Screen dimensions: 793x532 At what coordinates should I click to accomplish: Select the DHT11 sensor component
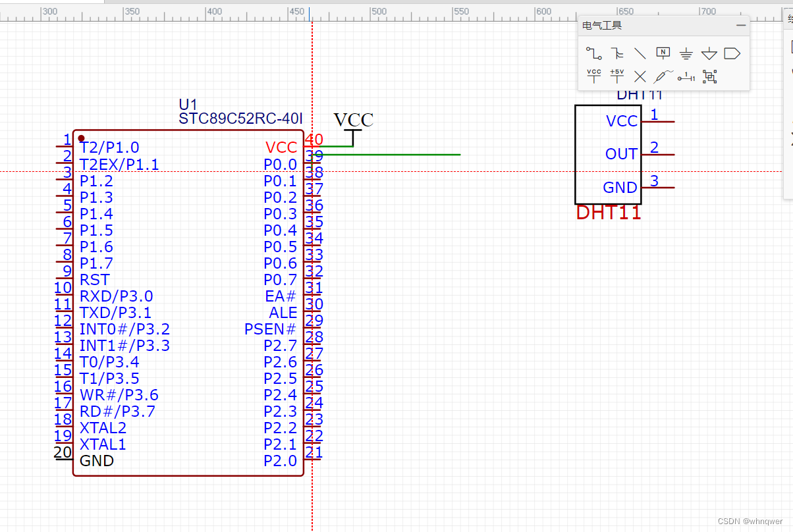(607, 153)
